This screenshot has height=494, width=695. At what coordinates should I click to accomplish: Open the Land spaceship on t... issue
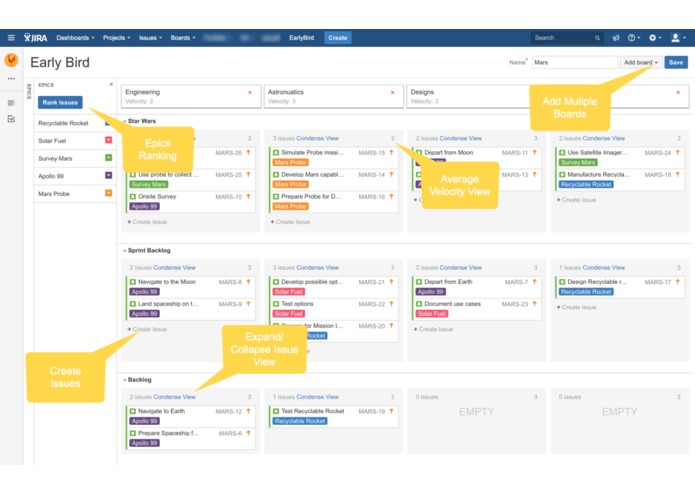point(168,304)
